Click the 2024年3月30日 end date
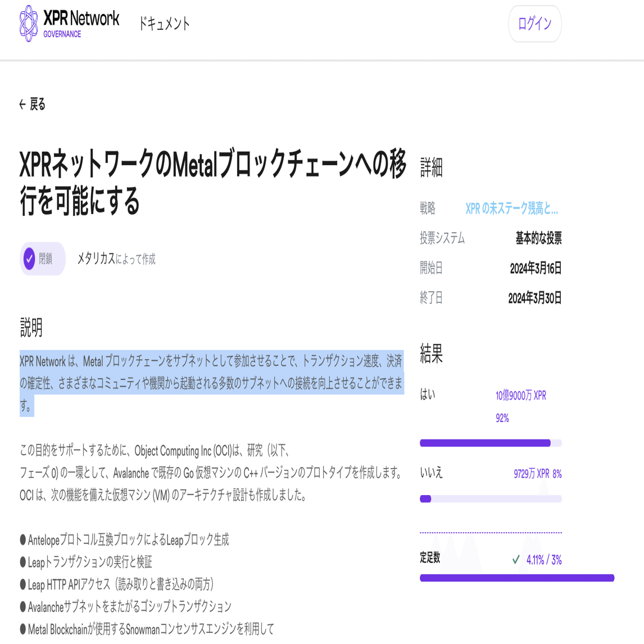This screenshot has height=644, width=644. 535,297
